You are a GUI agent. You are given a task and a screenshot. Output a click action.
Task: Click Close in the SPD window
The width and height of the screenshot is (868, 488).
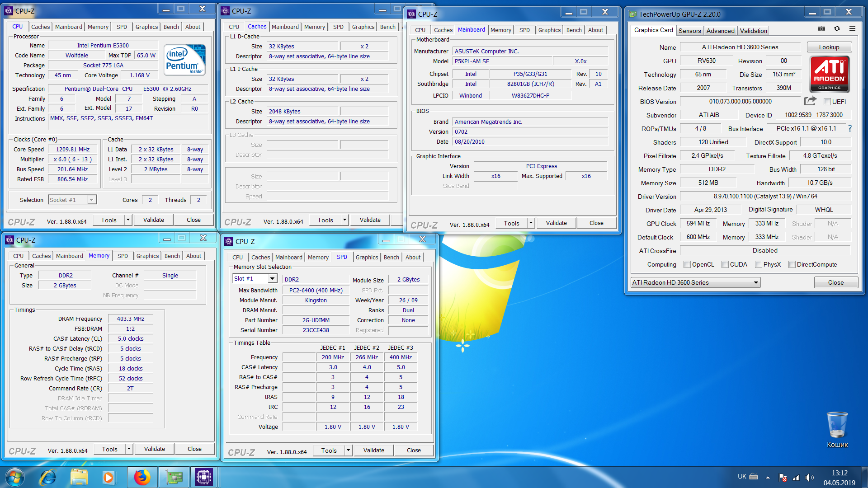pos(414,450)
